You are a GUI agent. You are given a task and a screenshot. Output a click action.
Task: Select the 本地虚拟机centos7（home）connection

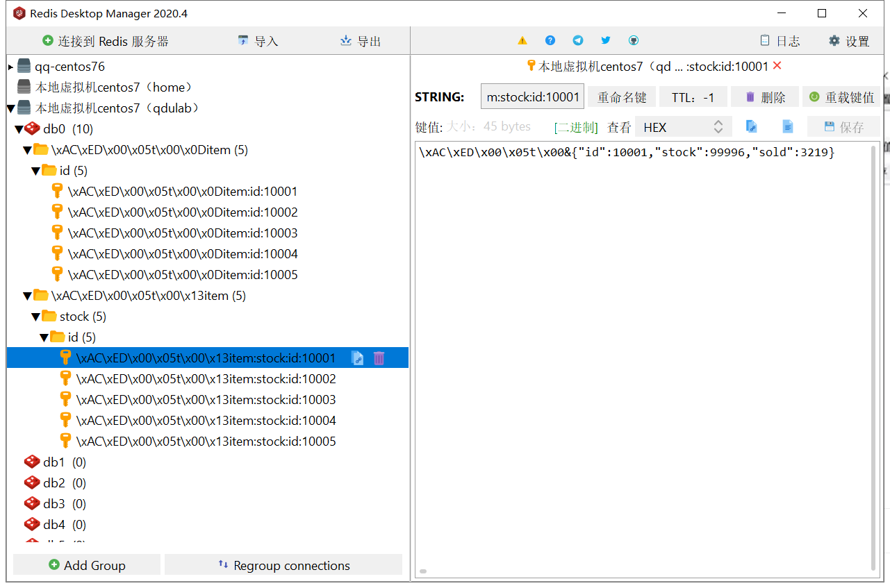pos(114,87)
